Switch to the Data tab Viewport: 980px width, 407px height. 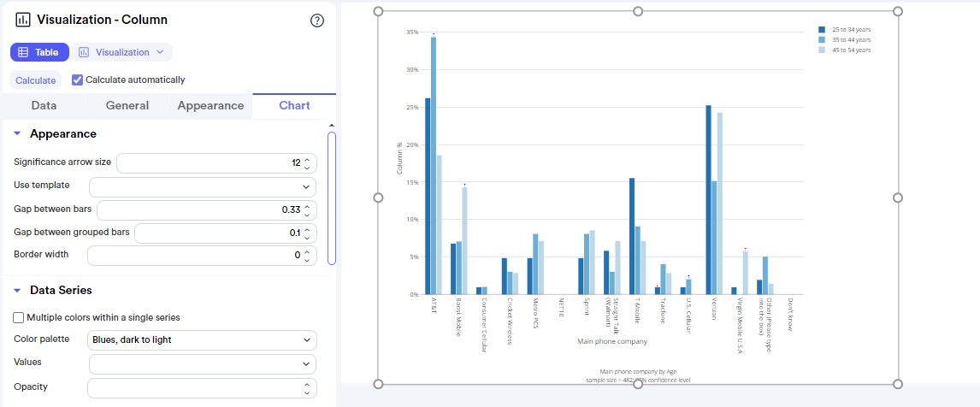[44, 106]
